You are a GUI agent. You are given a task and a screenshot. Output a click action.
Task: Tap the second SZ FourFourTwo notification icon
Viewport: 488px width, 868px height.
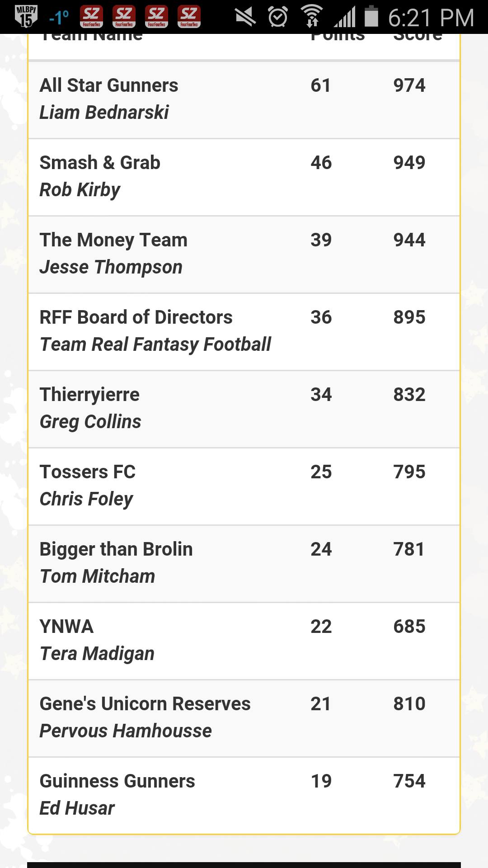(x=124, y=16)
